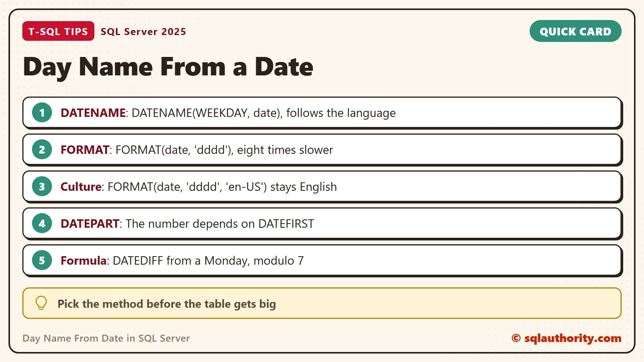The height and width of the screenshot is (362, 644).
Task: Select the bold 'Formula' label
Action: (x=84, y=260)
